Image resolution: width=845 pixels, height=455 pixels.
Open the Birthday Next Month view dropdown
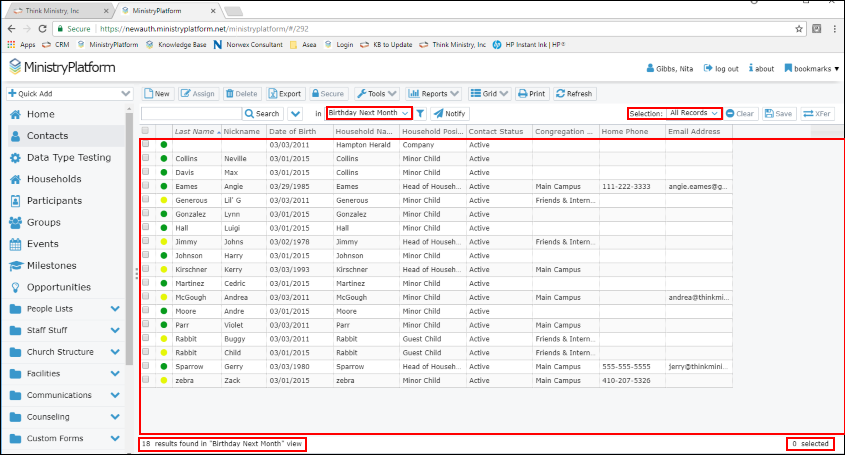point(369,113)
